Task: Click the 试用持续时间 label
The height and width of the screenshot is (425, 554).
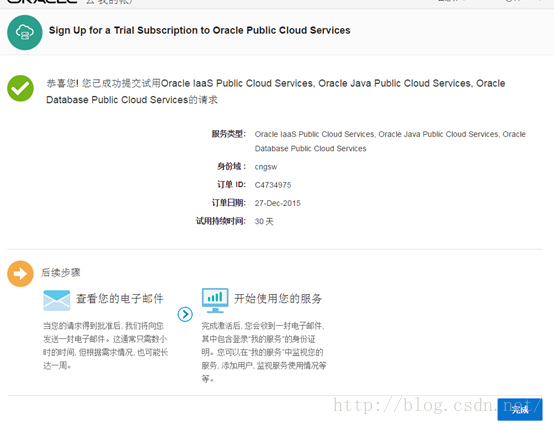Action: (x=221, y=221)
